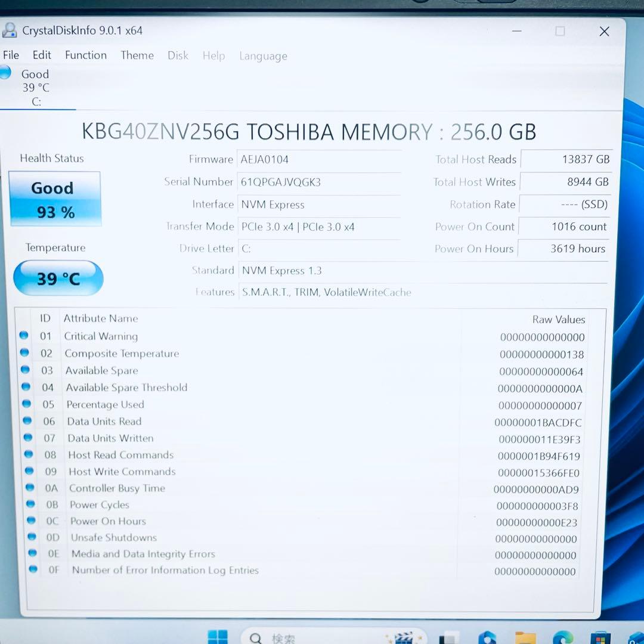Click the Health Status Good 93% panel
The image size is (644, 644).
pyautogui.click(x=54, y=199)
